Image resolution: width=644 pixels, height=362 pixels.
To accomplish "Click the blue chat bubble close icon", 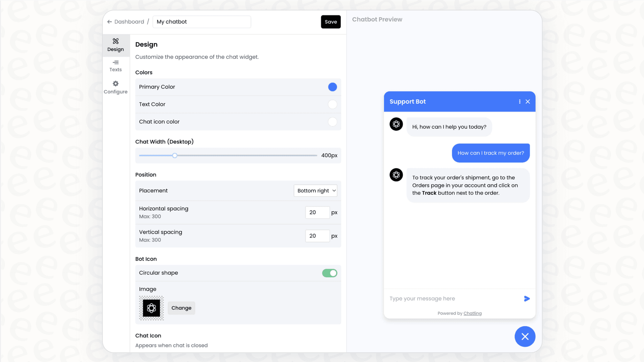I will coord(525,336).
